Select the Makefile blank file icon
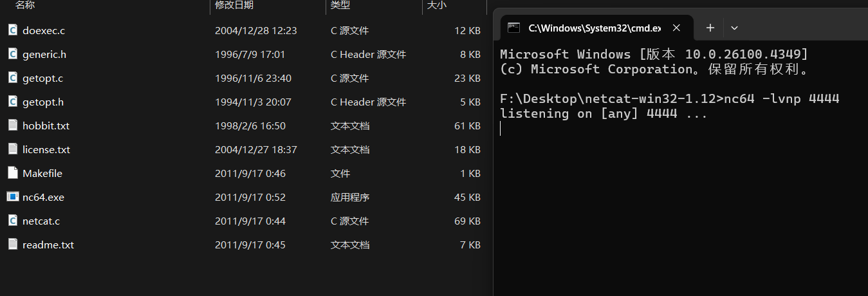 (x=12, y=173)
